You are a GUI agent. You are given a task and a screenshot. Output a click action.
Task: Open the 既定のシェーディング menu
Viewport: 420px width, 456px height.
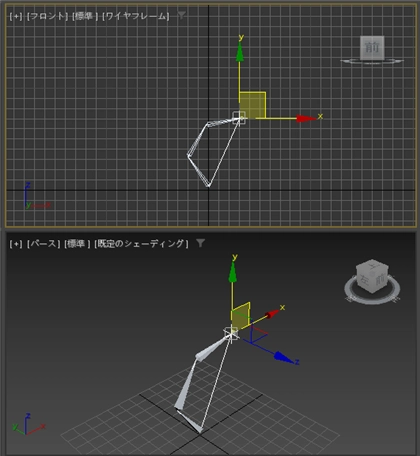(141, 244)
